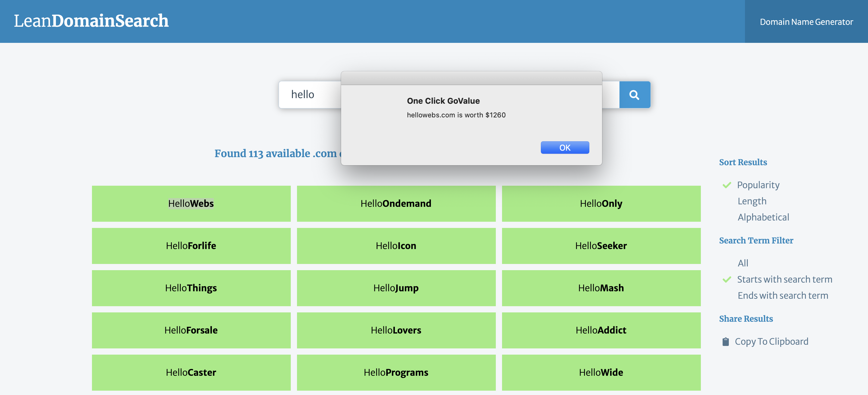
Task: Filter by Ends with search term
Action: (x=783, y=295)
